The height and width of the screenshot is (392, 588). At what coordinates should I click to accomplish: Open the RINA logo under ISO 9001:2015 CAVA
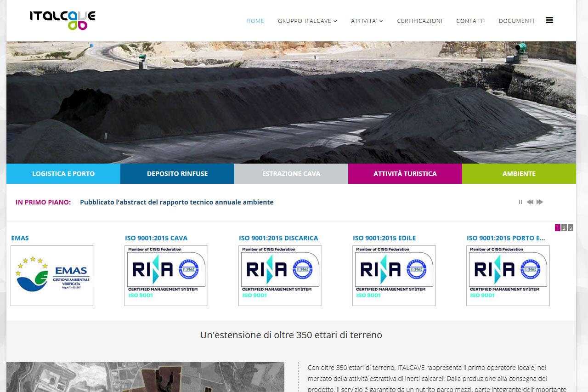[166, 276]
